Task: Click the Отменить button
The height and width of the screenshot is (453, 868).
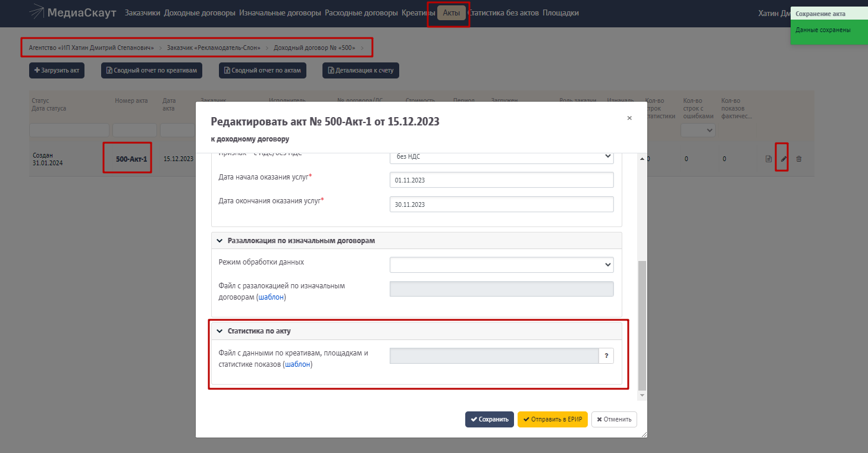Action: (x=614, y=419)
